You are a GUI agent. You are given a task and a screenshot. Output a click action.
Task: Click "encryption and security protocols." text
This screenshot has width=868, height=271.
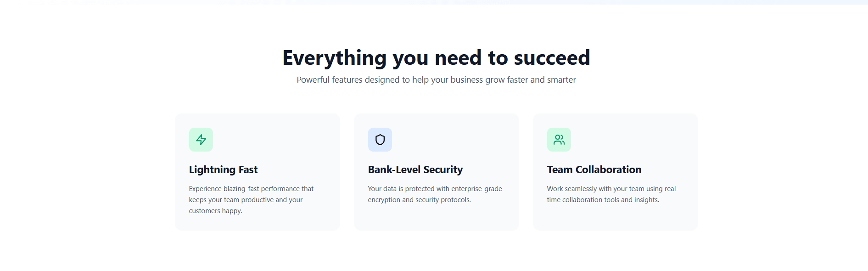tap(419, 200)
